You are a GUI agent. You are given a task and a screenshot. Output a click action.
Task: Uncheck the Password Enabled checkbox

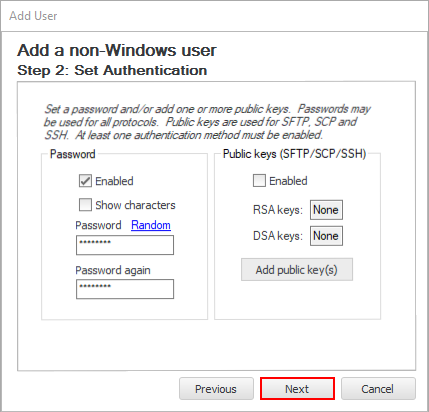pyautogui.click(x=85, y=181)
